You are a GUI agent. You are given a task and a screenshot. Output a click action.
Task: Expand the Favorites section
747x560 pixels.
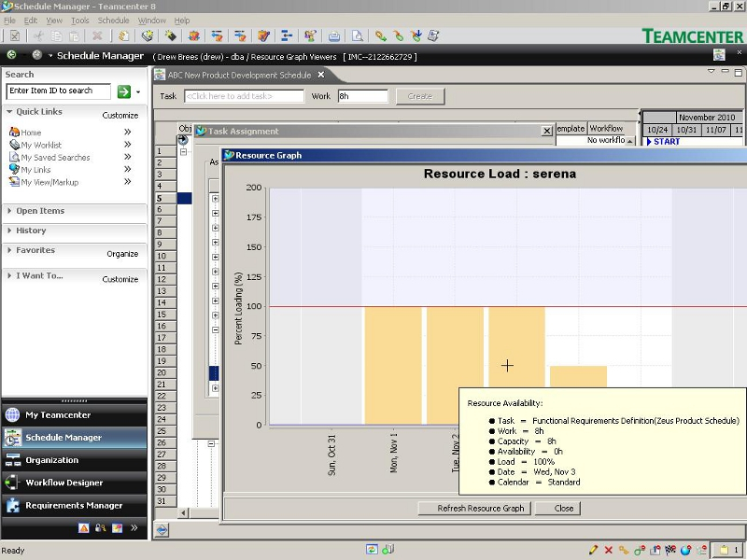tap(9, 249)
